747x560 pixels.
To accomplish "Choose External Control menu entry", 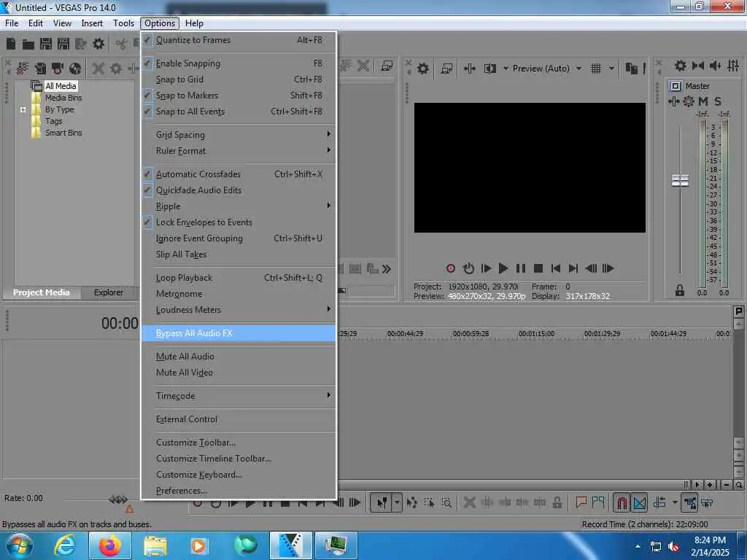I will coord(239,419).
